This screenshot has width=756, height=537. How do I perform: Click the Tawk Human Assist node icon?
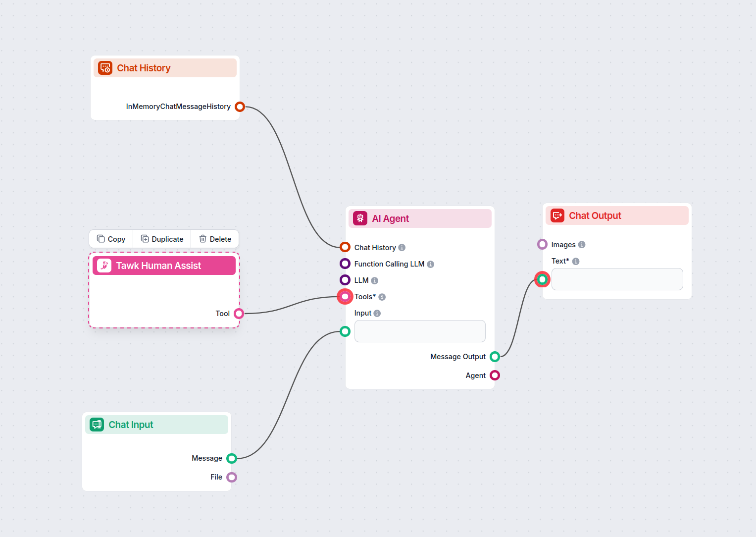click(104, 266)
